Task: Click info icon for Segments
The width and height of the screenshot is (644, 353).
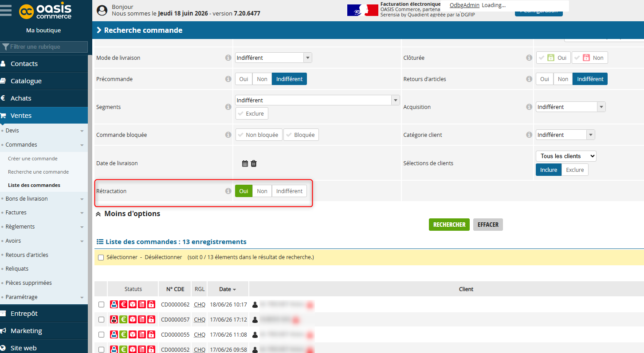Action: click(228, 107)
